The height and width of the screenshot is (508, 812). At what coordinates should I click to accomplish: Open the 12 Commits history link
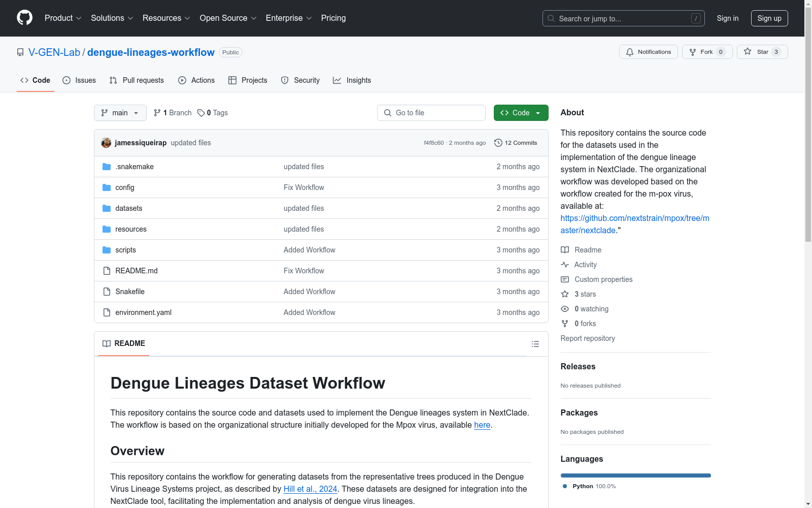(x=516, y=143)
